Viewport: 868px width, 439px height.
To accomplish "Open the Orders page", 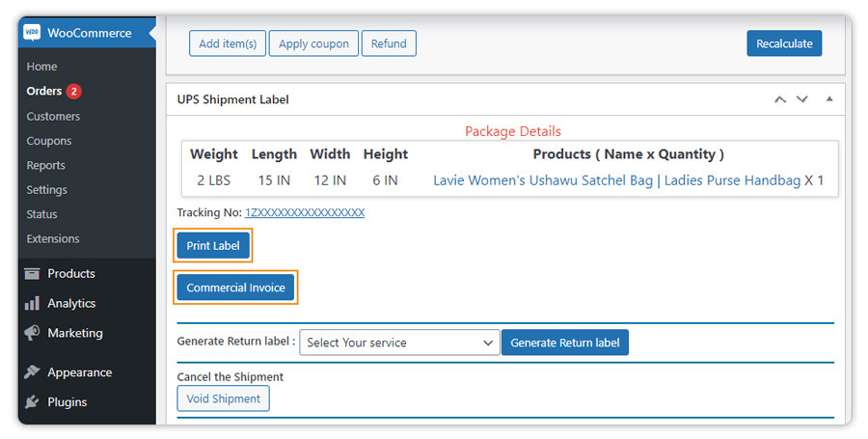I will click(43, 91).
